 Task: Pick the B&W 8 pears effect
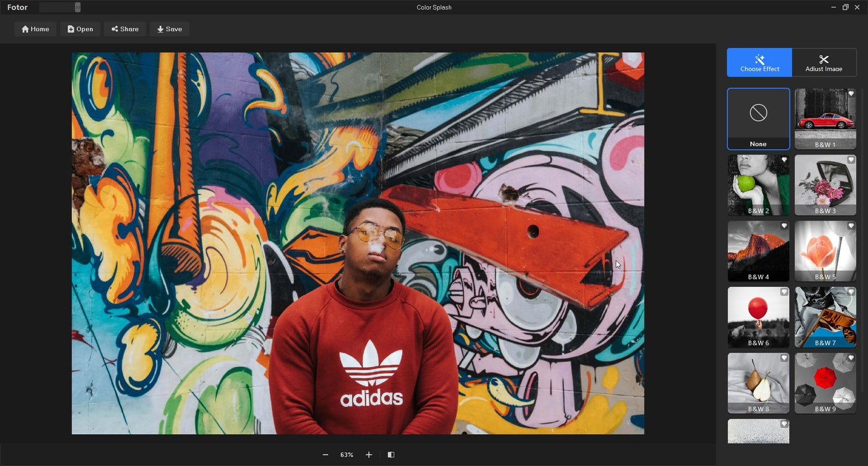(x=758, y=383)
